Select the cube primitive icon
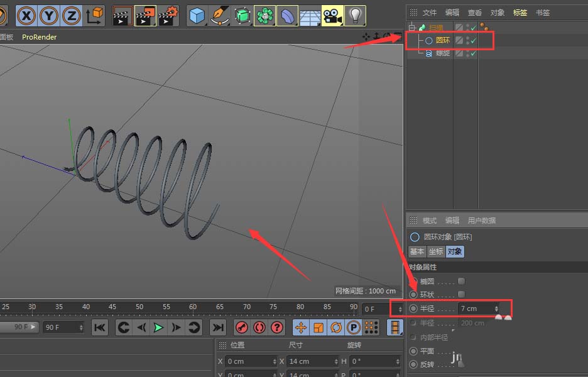 (x=197, y=15)
